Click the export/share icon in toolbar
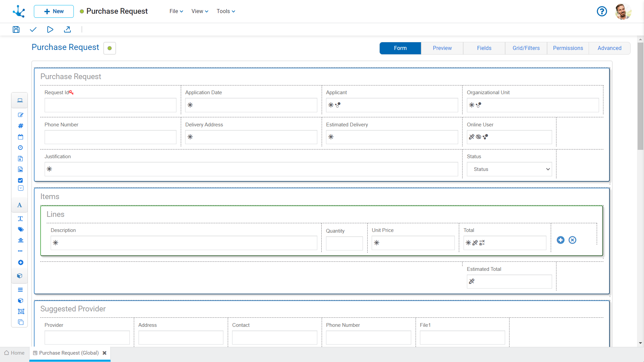 (x=67, y=29)
